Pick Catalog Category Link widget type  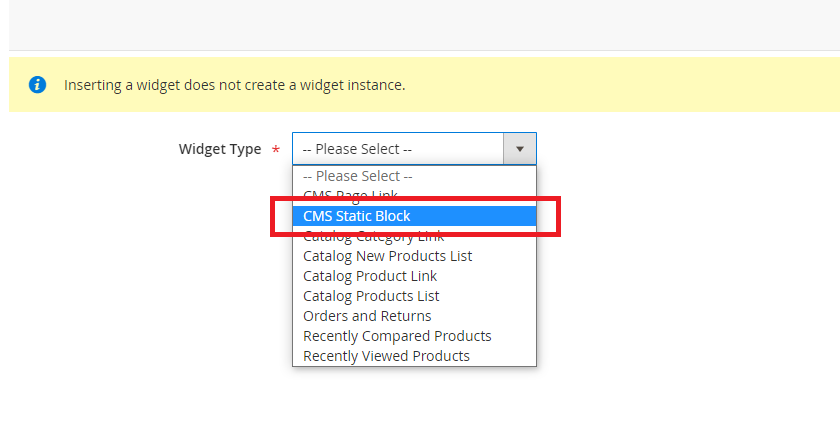pyautogui.click(x=374, y=237)
